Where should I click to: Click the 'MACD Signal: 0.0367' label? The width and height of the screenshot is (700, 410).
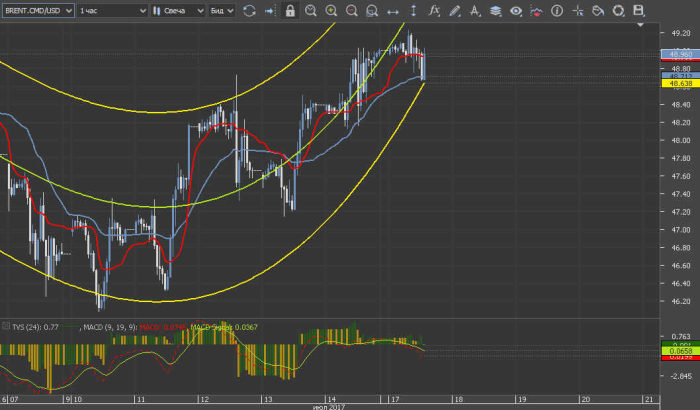(x=224, y=327)
